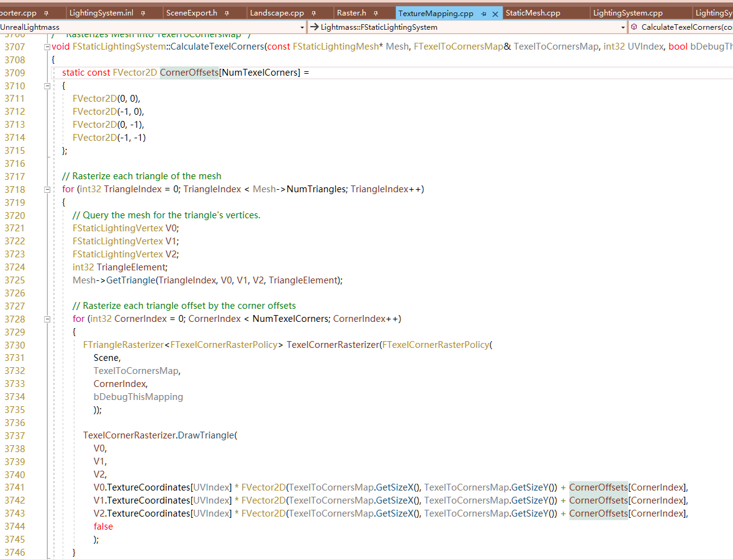Click V1.TextureCoordinates on line 3742
Image resolution: width=733 pixels, height=560 pixels.
pyautogui.click(x=142, y=500)
